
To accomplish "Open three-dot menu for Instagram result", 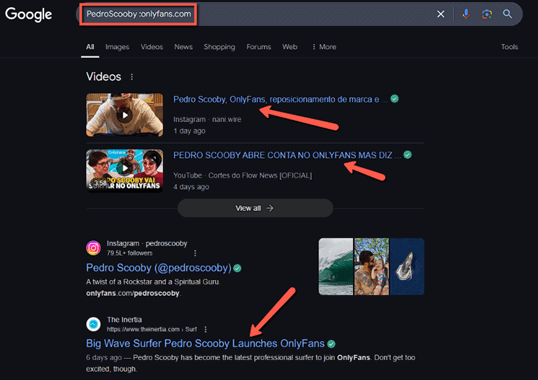I will [195, 253].
